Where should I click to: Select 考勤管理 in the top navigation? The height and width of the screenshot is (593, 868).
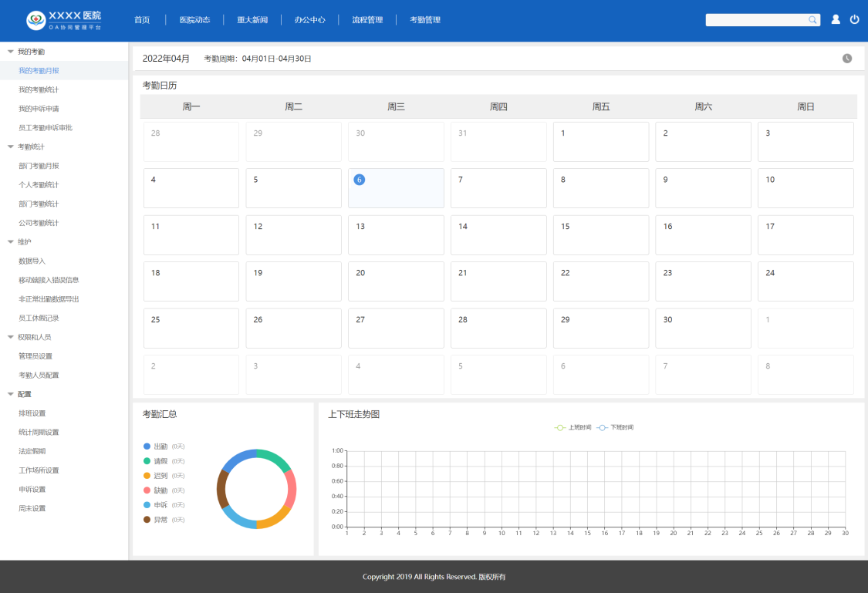[425, 20]
